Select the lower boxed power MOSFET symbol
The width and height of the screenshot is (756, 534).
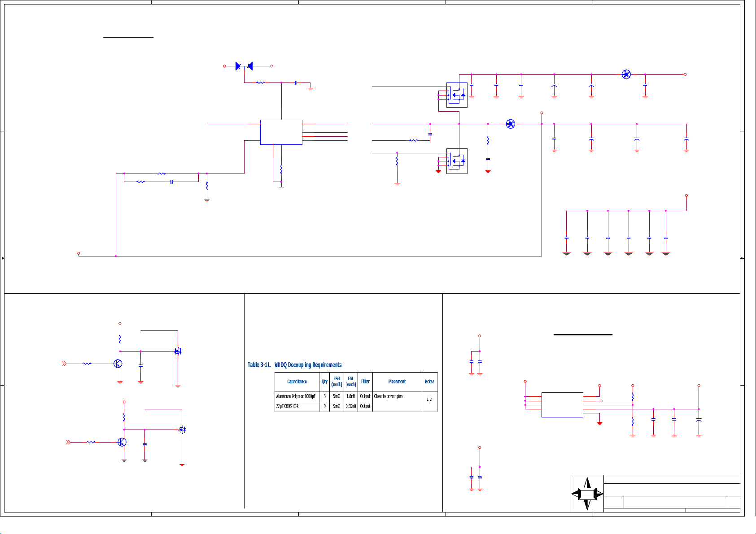pyautogui.click(x=457, y=161)
